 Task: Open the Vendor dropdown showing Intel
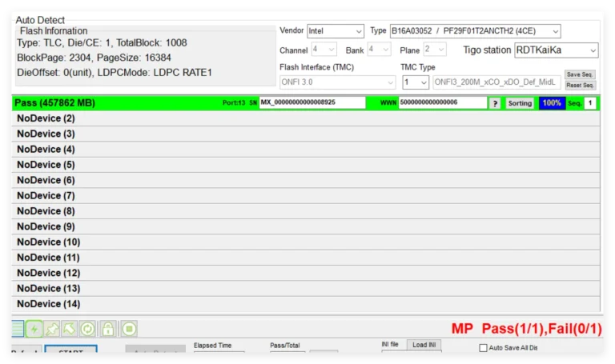coord(336,31)
